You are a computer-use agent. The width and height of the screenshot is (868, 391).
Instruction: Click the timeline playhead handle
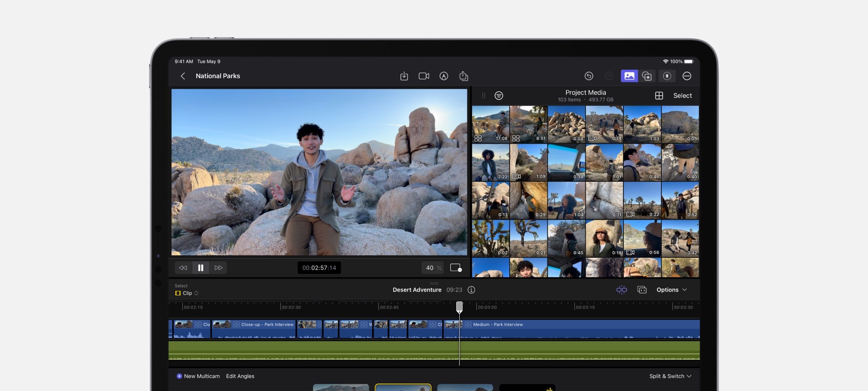point(459,307)
